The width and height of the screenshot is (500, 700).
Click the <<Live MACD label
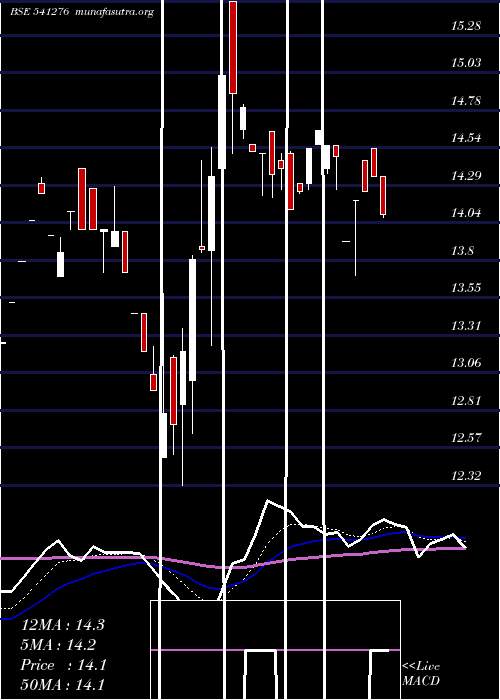pyautogui.click(x=421, y=673)
